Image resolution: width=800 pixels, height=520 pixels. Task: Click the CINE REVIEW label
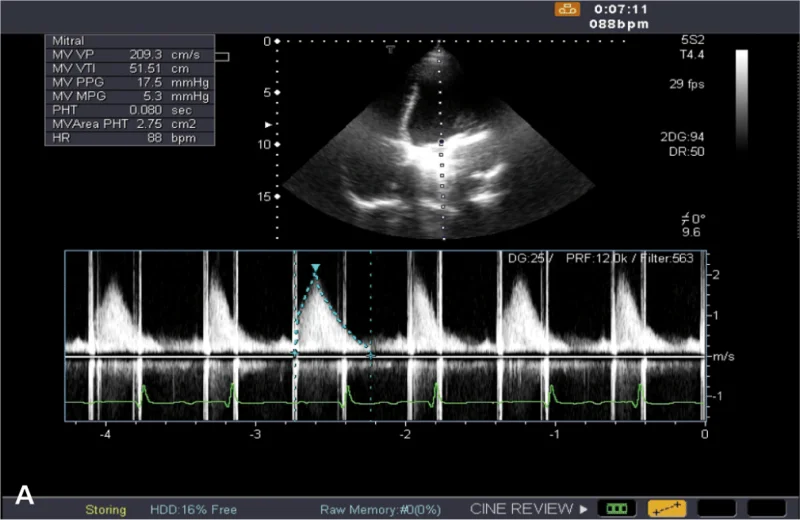[521, 509]
